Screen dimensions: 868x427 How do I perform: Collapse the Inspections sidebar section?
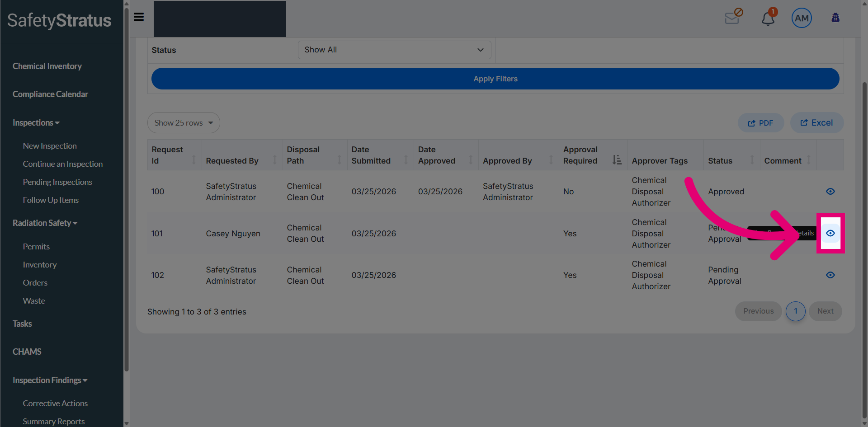tap(36, 123)
